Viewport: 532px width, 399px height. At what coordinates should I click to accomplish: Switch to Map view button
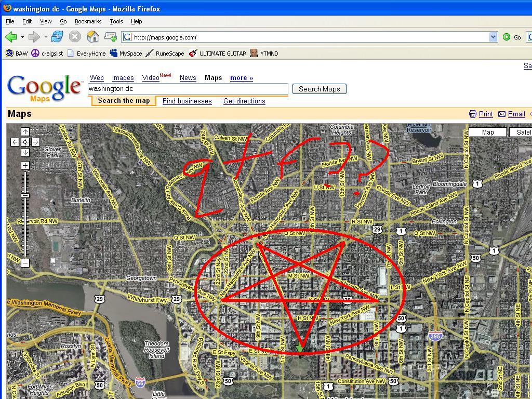point(488,132)
